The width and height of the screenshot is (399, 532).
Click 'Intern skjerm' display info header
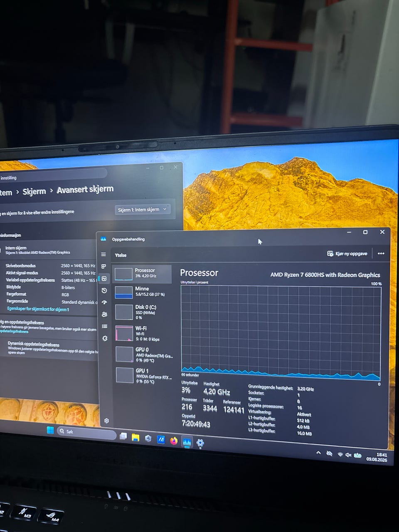[x=37, y=250]
